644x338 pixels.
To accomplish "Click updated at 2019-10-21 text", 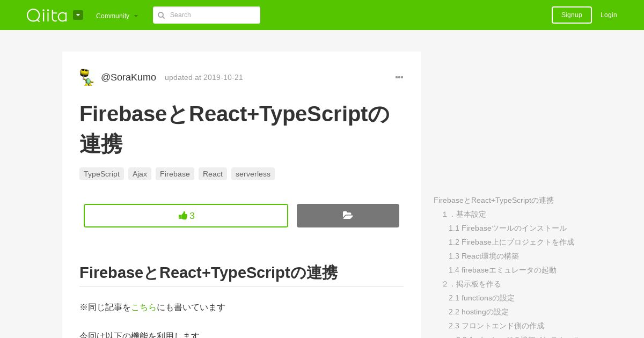I will click(204, 77).
